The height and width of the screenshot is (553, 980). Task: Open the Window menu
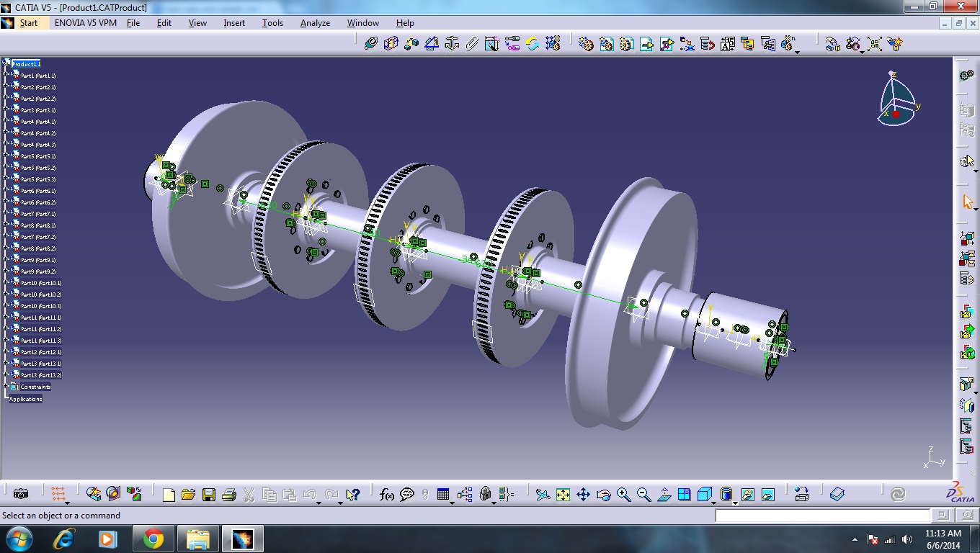(363, 23)
